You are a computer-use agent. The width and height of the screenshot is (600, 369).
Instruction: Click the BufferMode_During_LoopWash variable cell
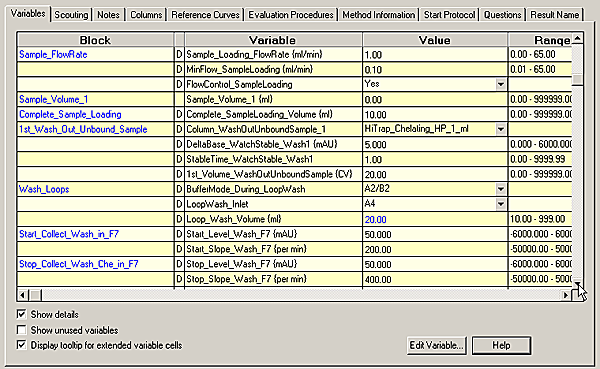pos(273,189)
